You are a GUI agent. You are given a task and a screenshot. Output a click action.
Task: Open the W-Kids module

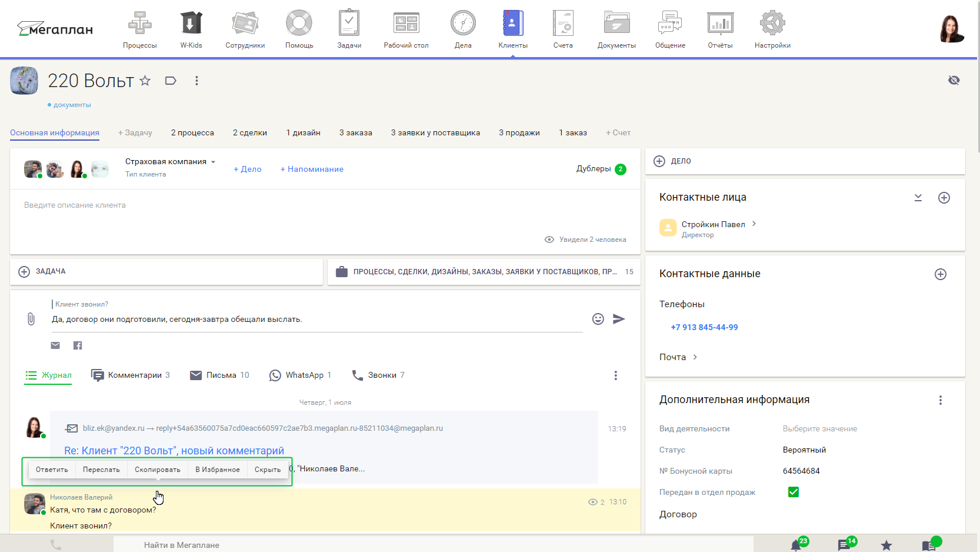click(x=191, y=29)
